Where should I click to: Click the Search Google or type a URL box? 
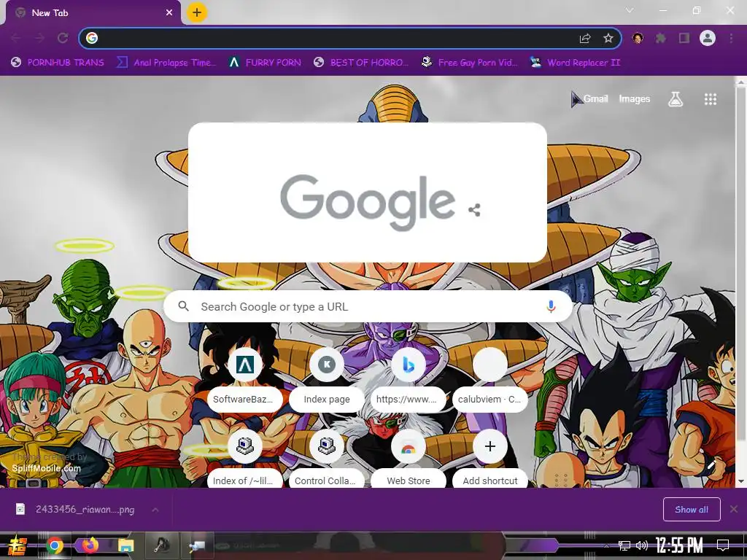tap(368, 307)
